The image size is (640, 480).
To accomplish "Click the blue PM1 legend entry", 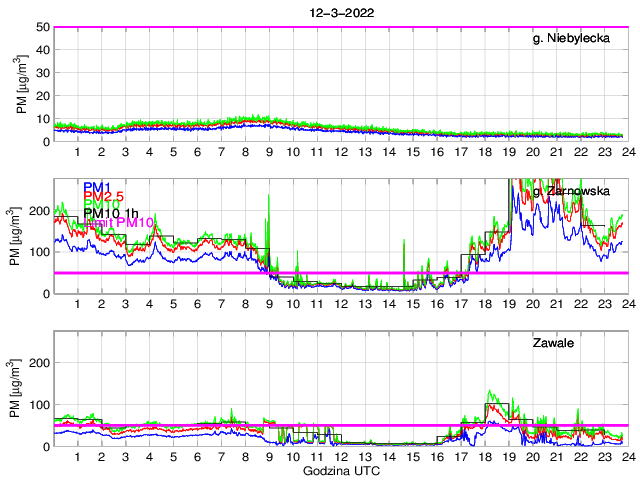I will pyautogui.click(x=97, y=187).
